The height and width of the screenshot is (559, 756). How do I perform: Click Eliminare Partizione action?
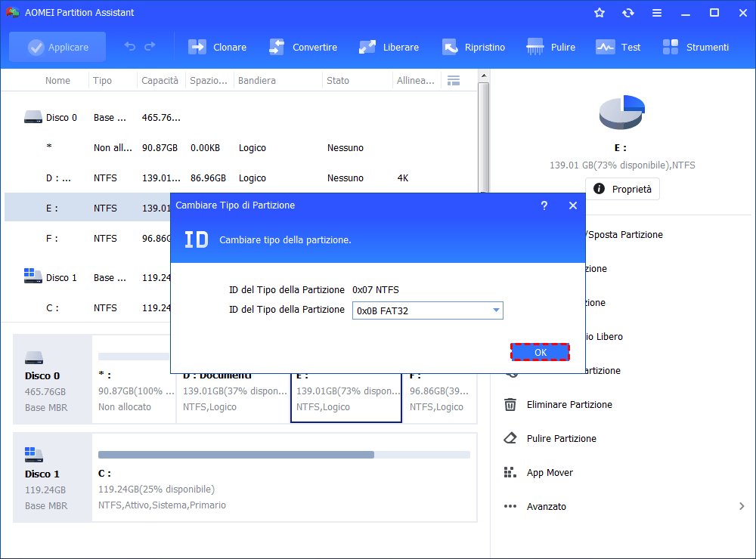pos(569,405)
